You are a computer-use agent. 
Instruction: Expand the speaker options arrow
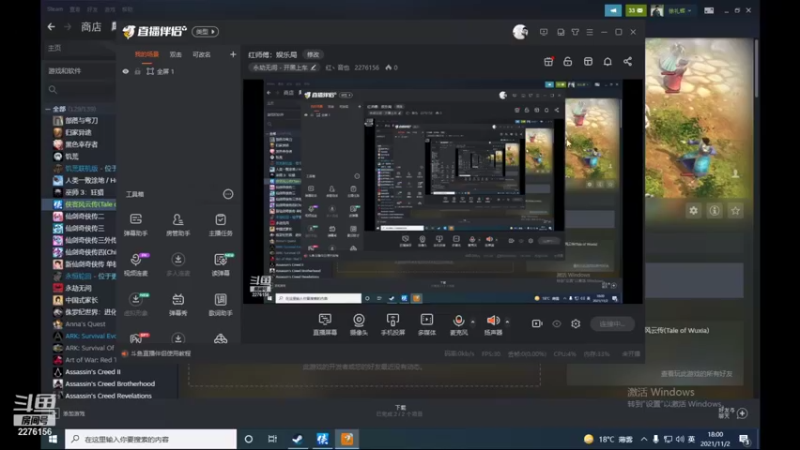coord(507,321)
